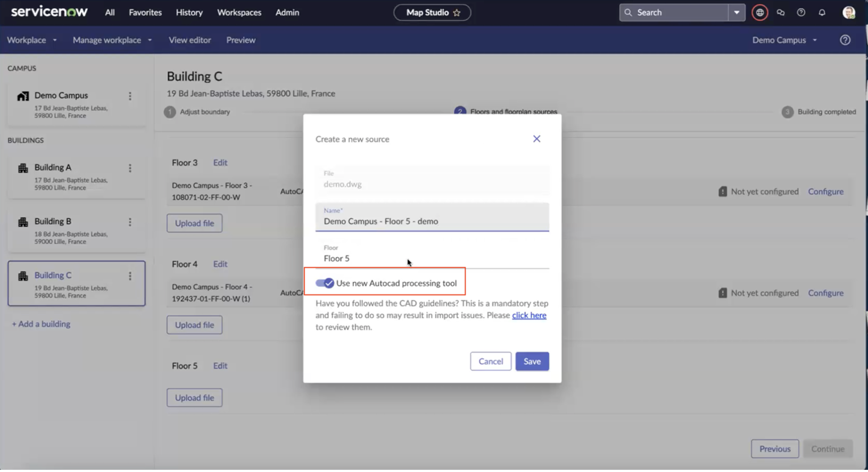Click the Floors and floorplan sources step
Image resolution: width=868 pixels, height=472 pixels.
506,111
